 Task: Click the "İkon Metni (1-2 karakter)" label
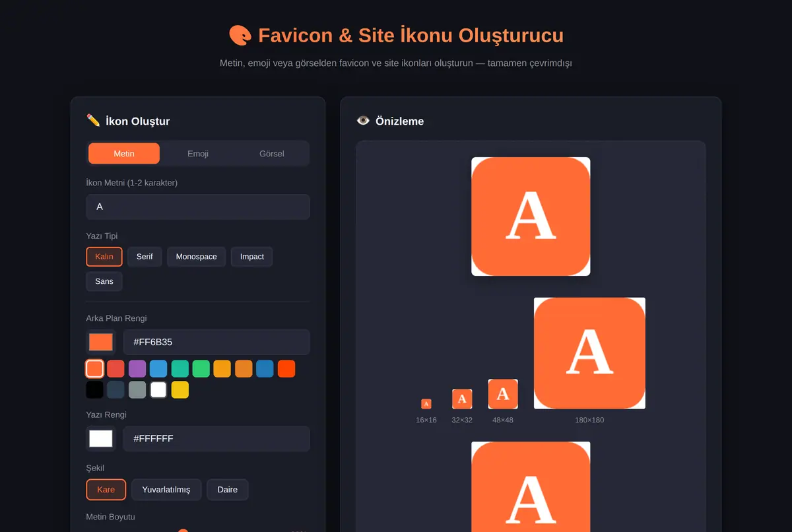pyautogui.click(x=132, y=183)
